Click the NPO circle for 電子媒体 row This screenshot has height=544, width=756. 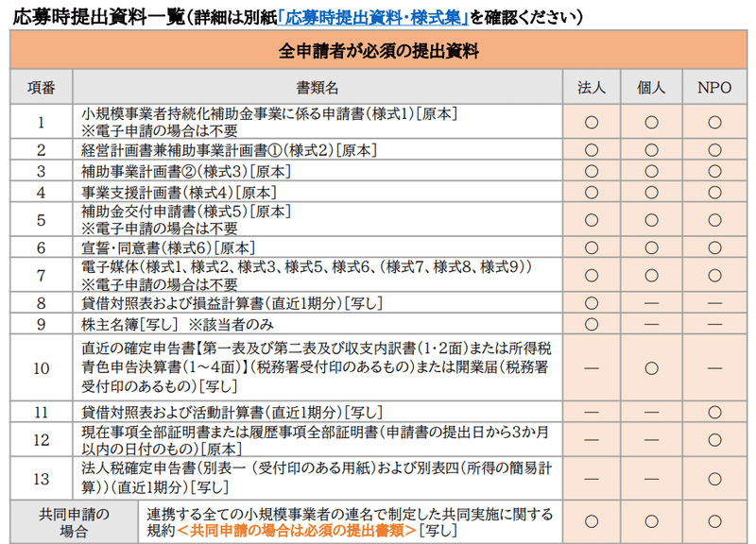714,275
